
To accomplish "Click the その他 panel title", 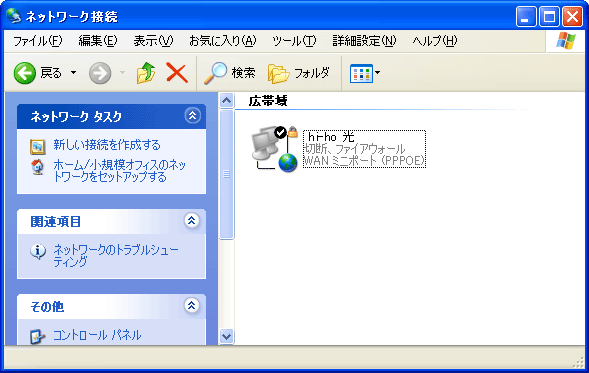I will (47, 307).
